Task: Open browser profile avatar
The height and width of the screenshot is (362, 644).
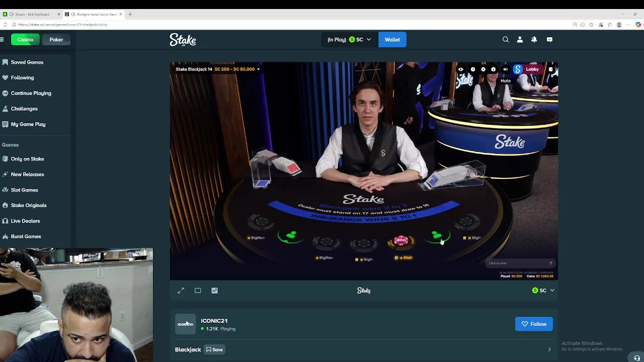Action: pyautogui.click(x=619, y=25)
